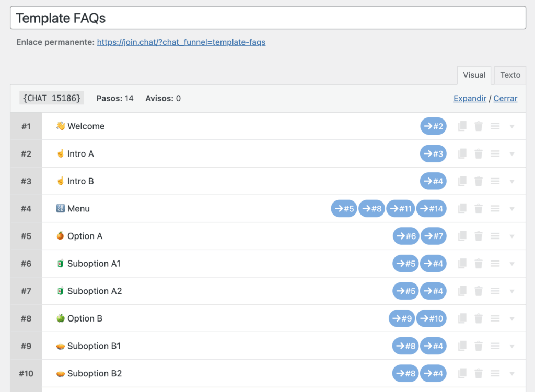Expand the Option B step arrow
Screen dimensions: 535x392
(x=512, y=318)
